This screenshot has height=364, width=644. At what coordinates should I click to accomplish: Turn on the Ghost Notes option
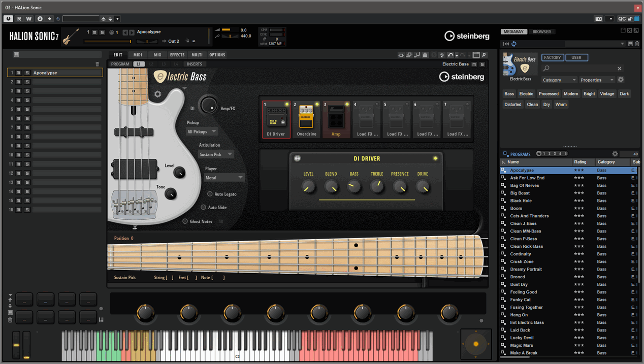(x=185, y=221)
